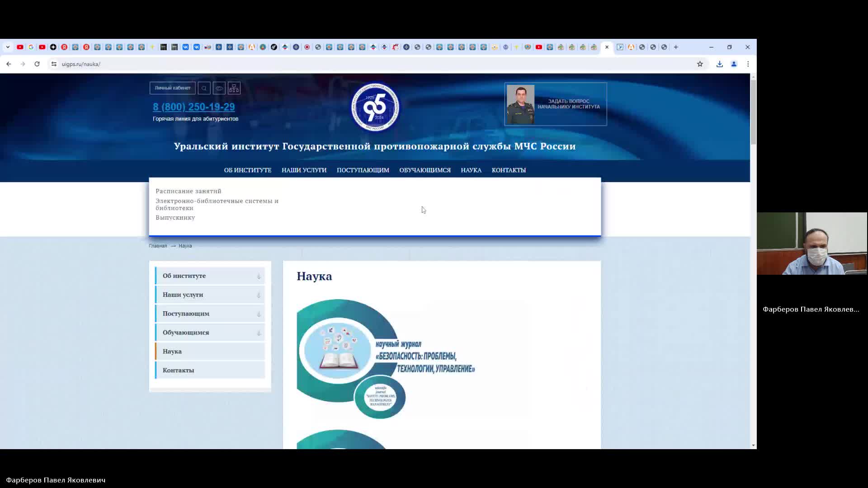
Task: Open the НАШИ УСЛУГИ menu
Action: [x=304, y=170]
